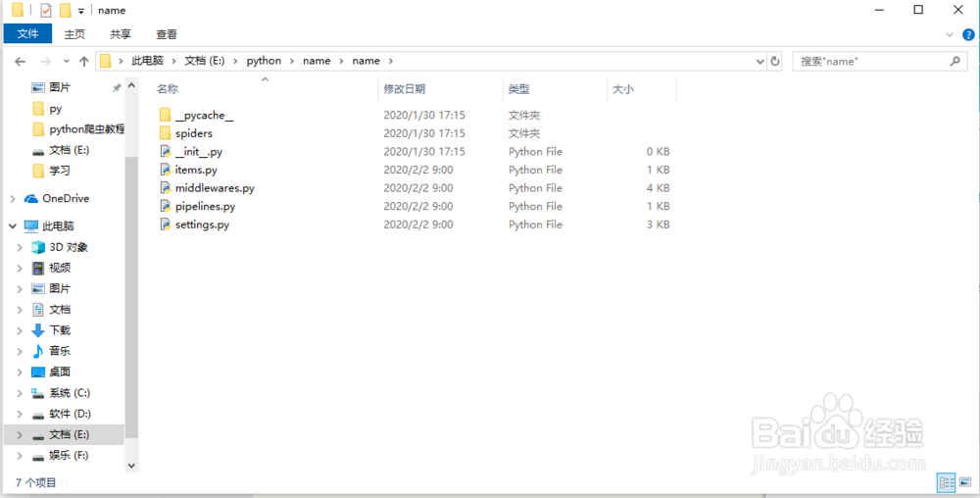
Task: Open 视频 library in sidebar
Action: (x=60, y=268)
